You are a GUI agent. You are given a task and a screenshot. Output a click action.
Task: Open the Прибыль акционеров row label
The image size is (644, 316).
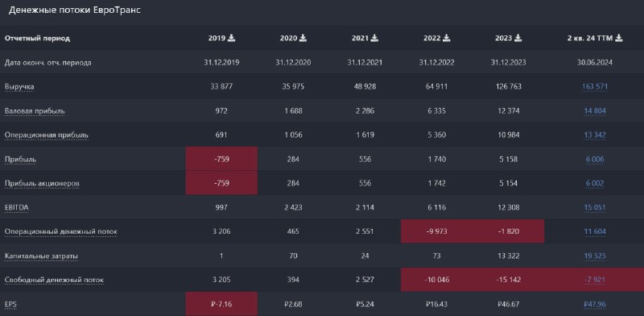[42, 183]
